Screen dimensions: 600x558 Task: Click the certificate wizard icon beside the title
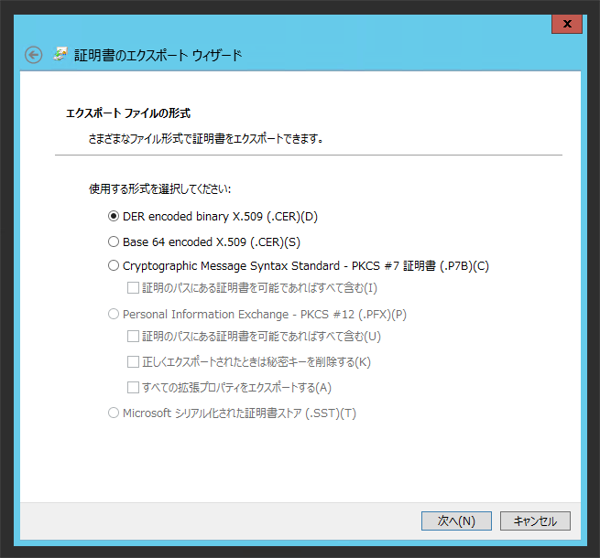pyautogui.click(x=60, y=54)
